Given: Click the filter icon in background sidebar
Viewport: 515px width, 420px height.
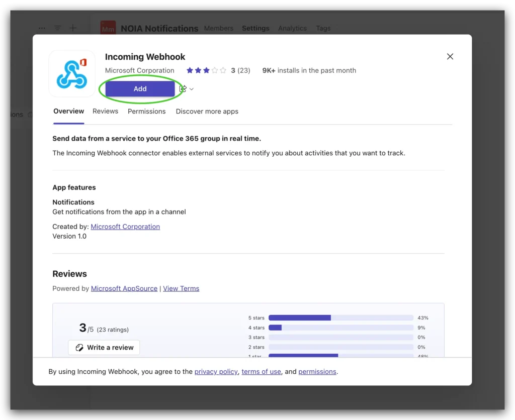Looking at the screenshot, I should click(x=57, y=28).
